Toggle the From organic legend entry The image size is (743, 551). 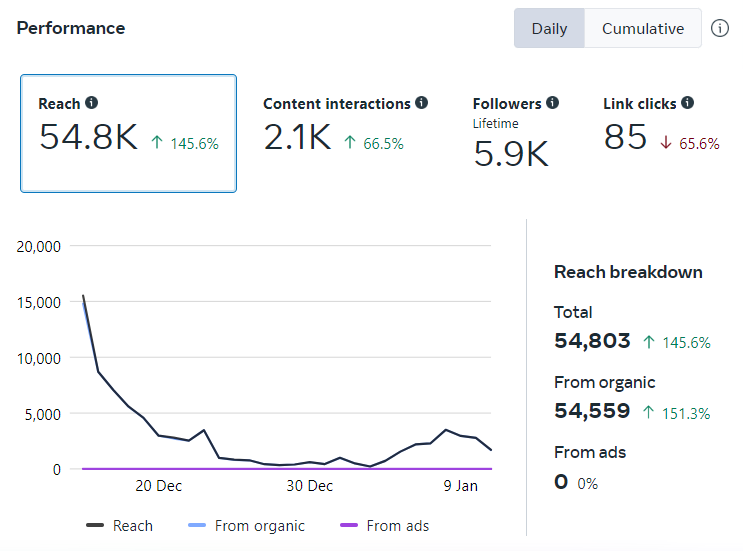(x=246, y=525)
